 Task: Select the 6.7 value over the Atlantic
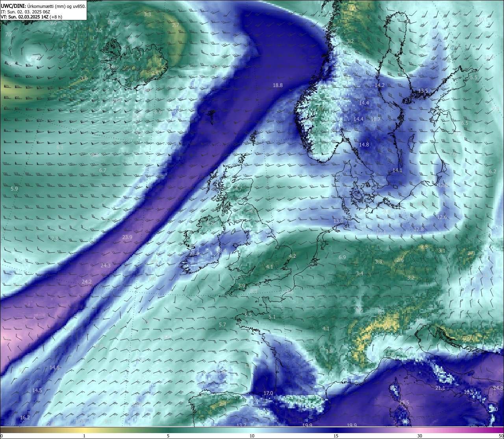click(103, 170)
